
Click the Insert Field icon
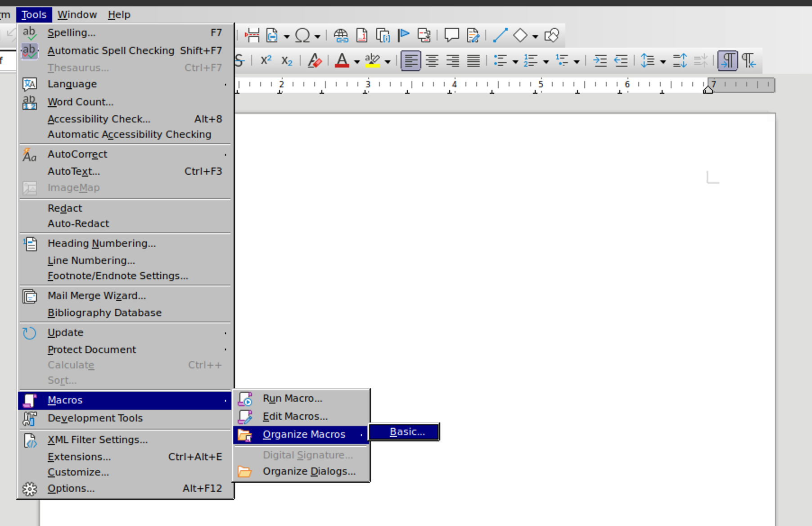point(272,35)
